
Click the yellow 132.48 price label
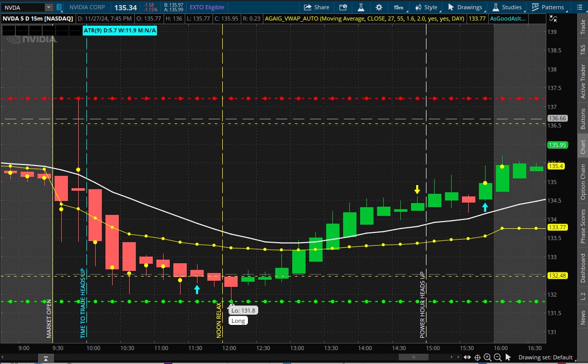557,276
